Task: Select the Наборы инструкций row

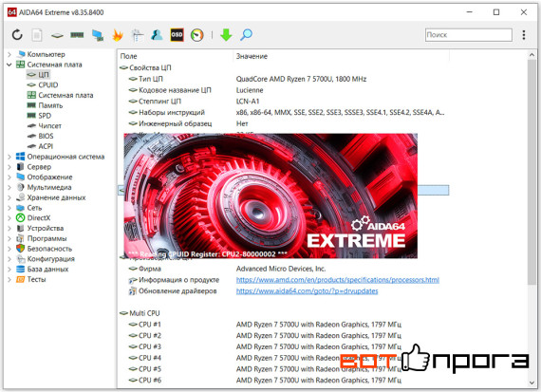Action: pos(283,113)
